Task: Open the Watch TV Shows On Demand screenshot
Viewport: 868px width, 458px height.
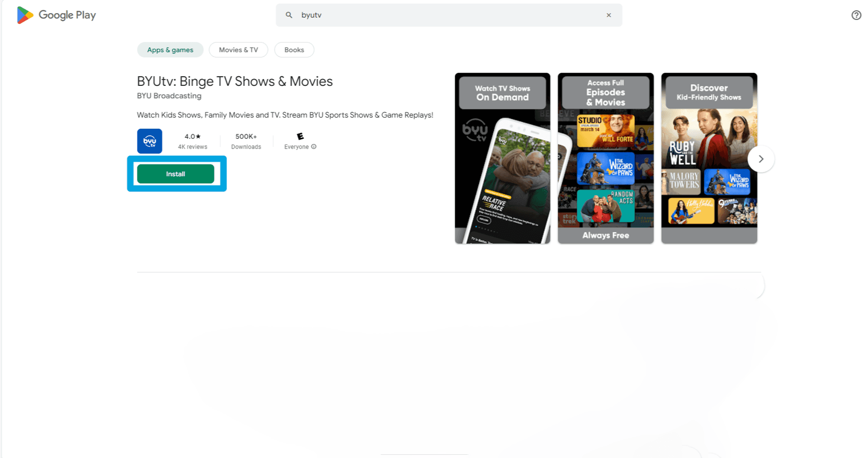Action: tap(502, 158)
